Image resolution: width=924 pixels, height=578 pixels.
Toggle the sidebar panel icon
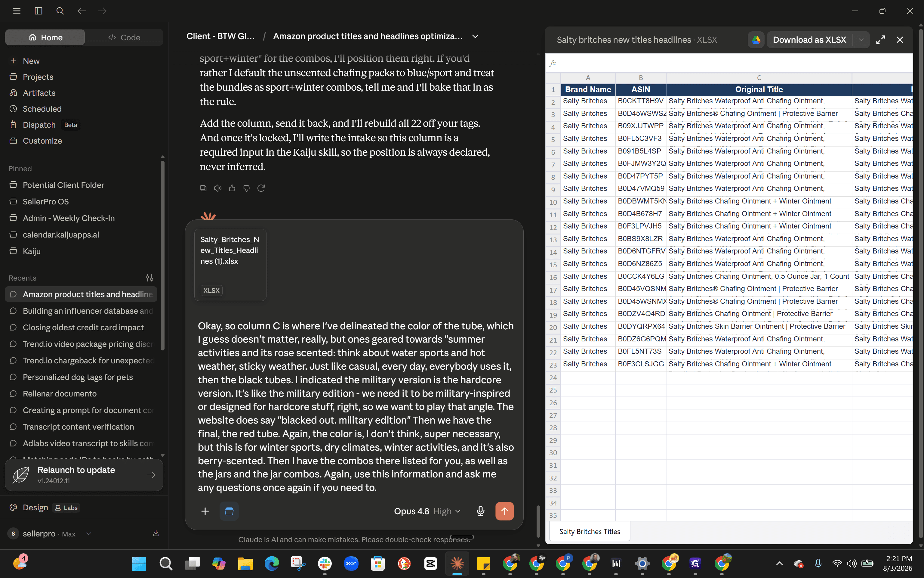(x=38, y=11)
